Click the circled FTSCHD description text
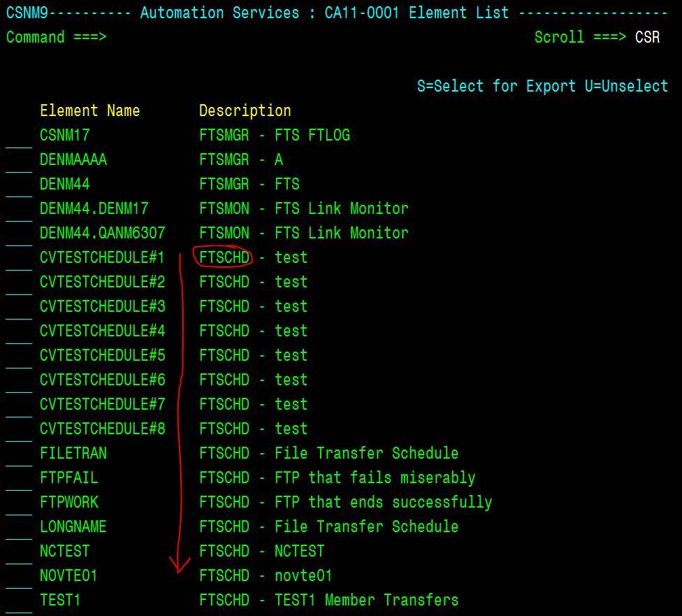This screenshot has height=616, width=682. coord(224,257)
